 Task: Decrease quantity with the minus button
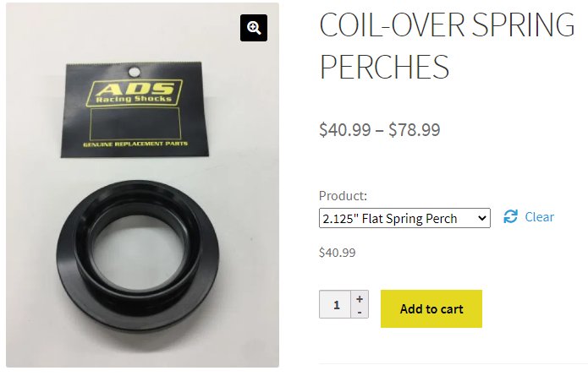pos(360,313)
